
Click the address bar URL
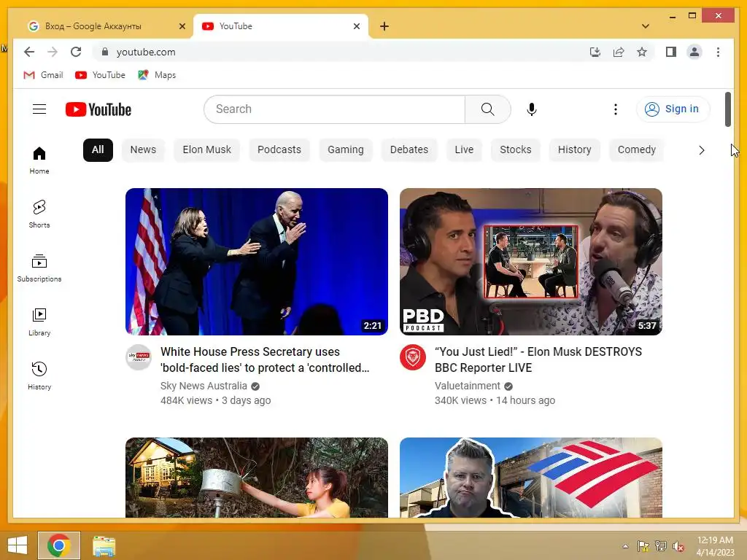(x=146, y=52)
